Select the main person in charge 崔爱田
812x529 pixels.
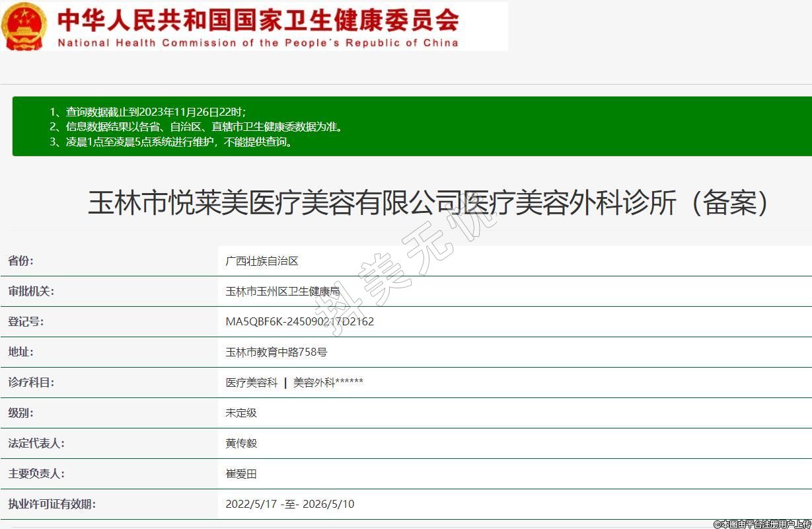(x=240, y=473)
